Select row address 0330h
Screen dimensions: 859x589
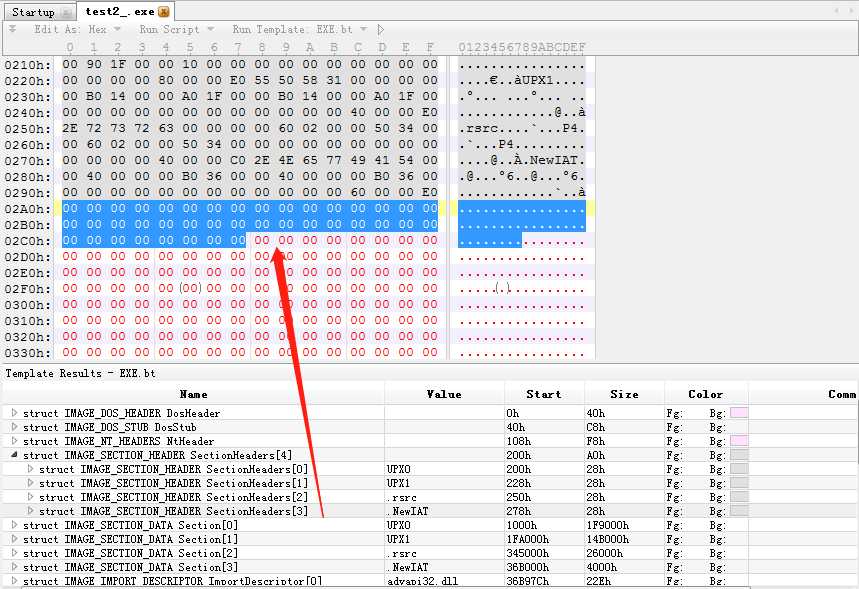tap(27, 352)
